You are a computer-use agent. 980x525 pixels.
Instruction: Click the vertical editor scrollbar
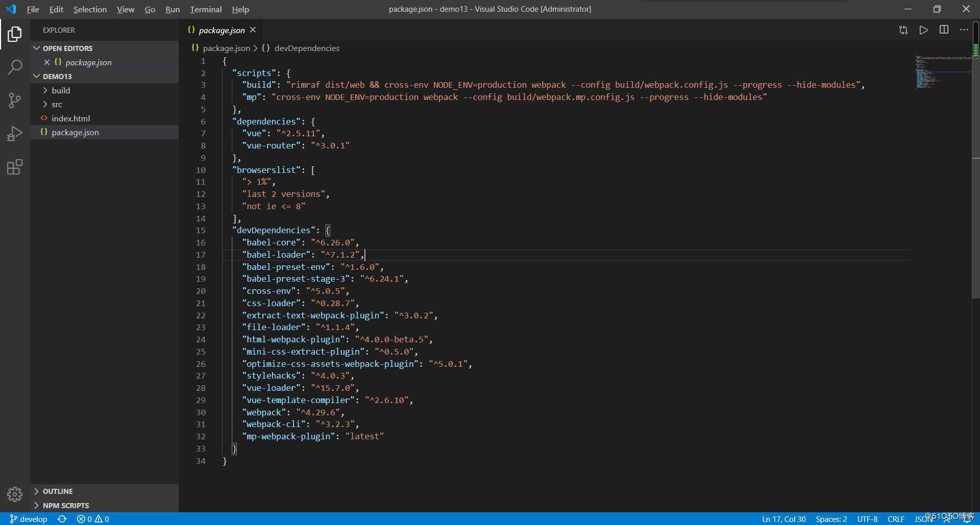(976, 159)
